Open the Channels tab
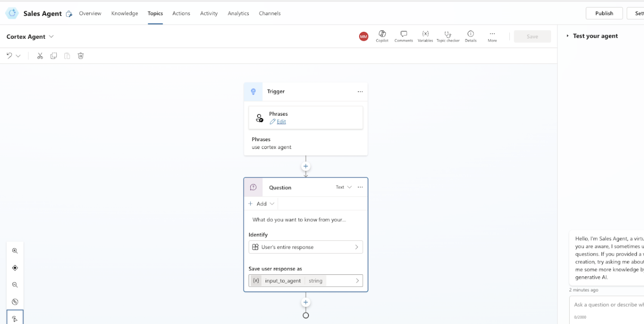This screenshot has height=324, width=644. [270, 13]
